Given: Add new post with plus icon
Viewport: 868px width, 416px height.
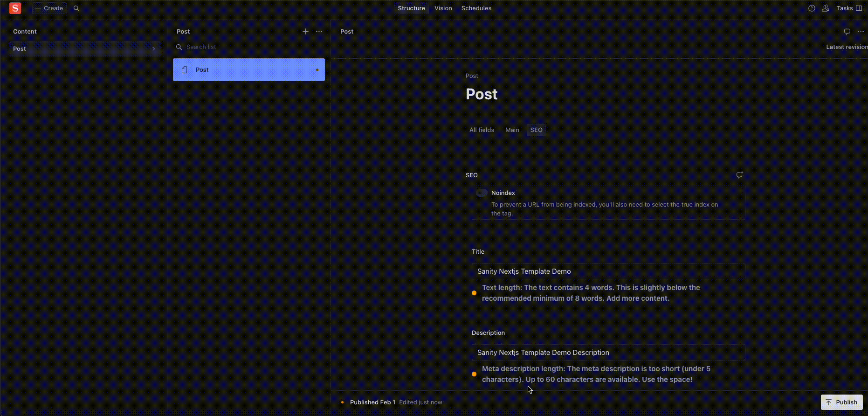Looking at the screenshot, I should click(x=305, y=31).
